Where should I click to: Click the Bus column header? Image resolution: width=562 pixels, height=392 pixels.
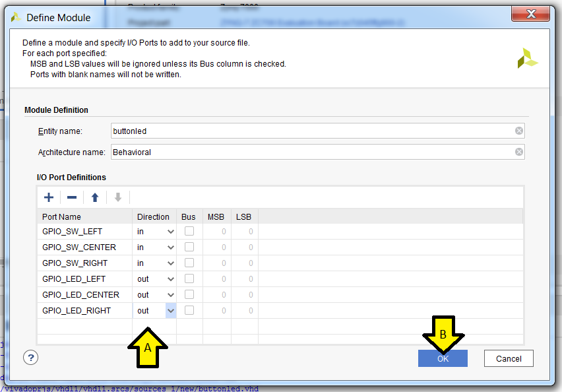(189, 216)
